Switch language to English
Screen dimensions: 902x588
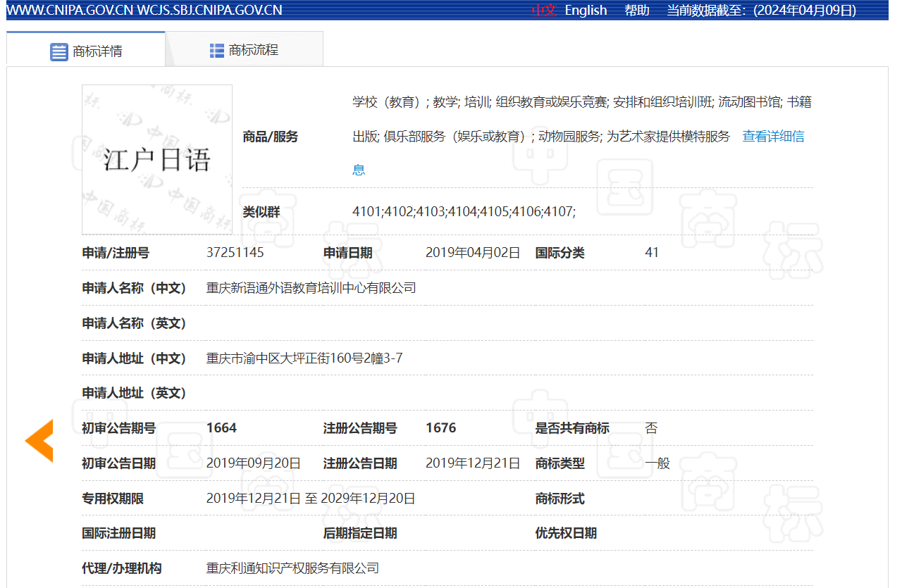click(x=586, y=10)
